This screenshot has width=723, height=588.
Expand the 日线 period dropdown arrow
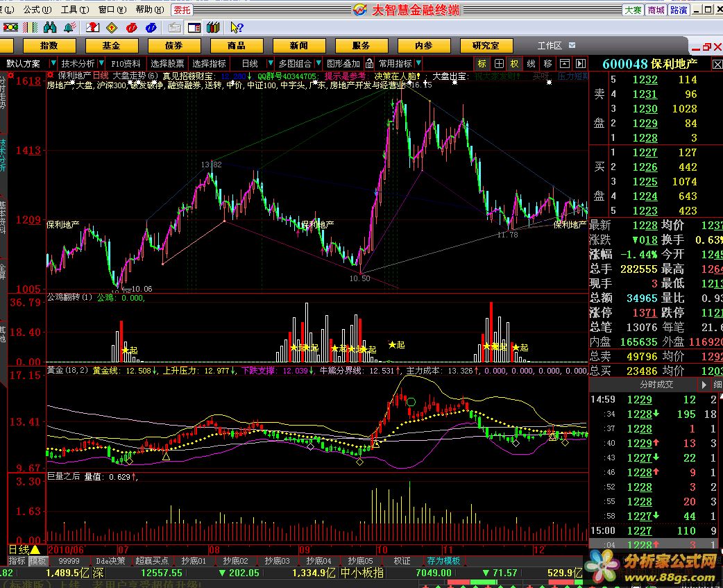[x=271, y=63]
